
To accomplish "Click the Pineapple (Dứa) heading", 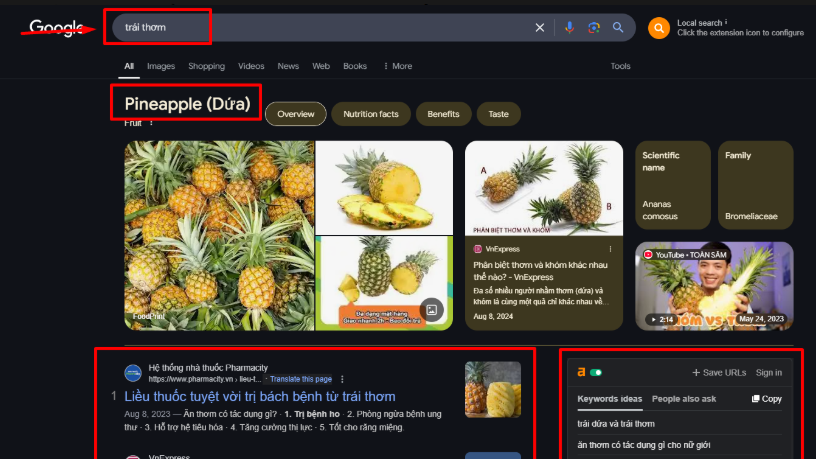I will (x=187, y=104).
